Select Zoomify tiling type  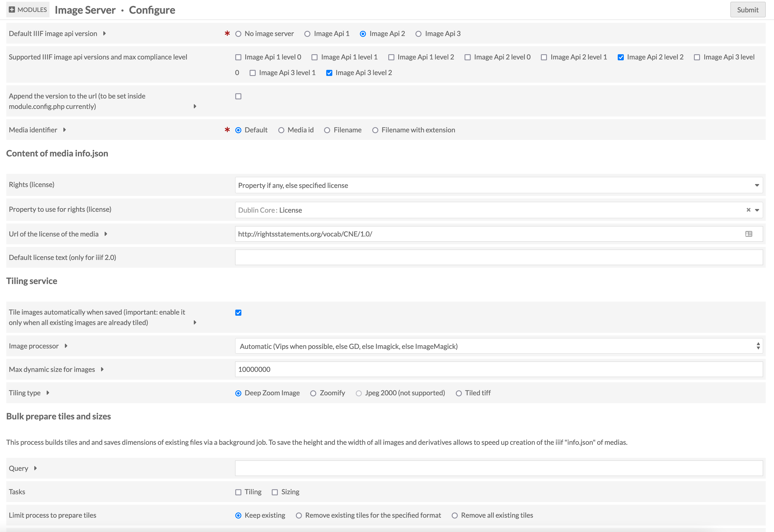click(x=313, y=393)
